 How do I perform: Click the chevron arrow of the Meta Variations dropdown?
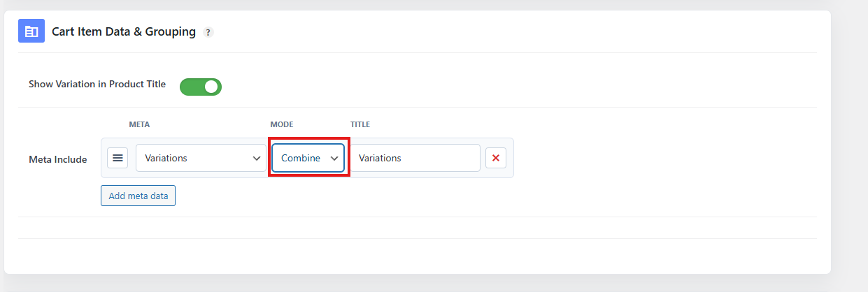click(256, 159)
